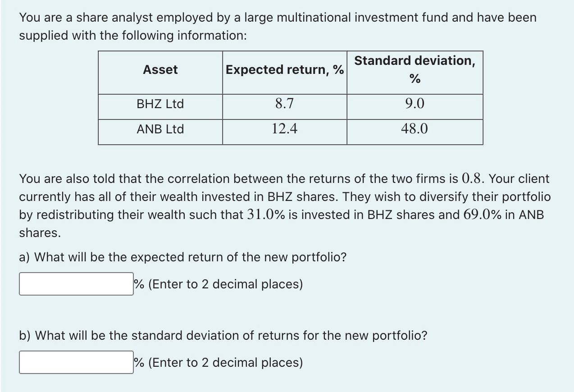This screenshot has width=574, height=392.
Task: Select the value 9.0 in the table
Action: point(415,104)
